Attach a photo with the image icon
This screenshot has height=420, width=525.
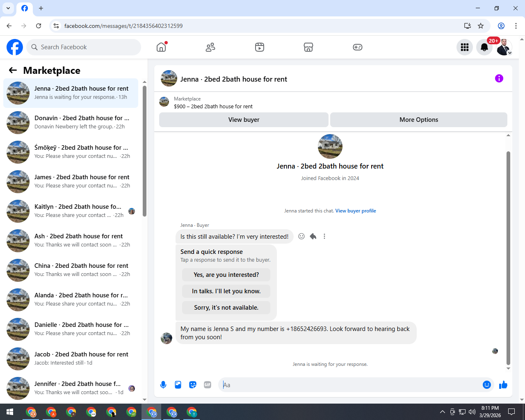tap(178, 385)
